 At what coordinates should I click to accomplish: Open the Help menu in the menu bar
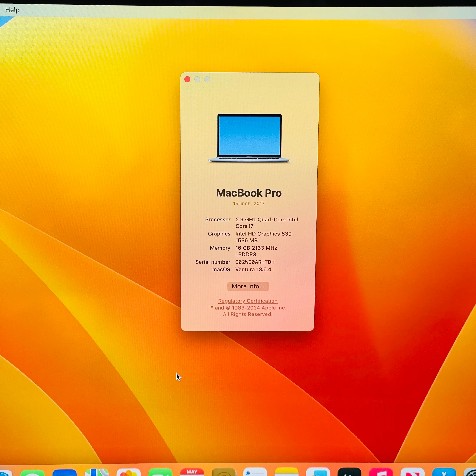point(12,10)
